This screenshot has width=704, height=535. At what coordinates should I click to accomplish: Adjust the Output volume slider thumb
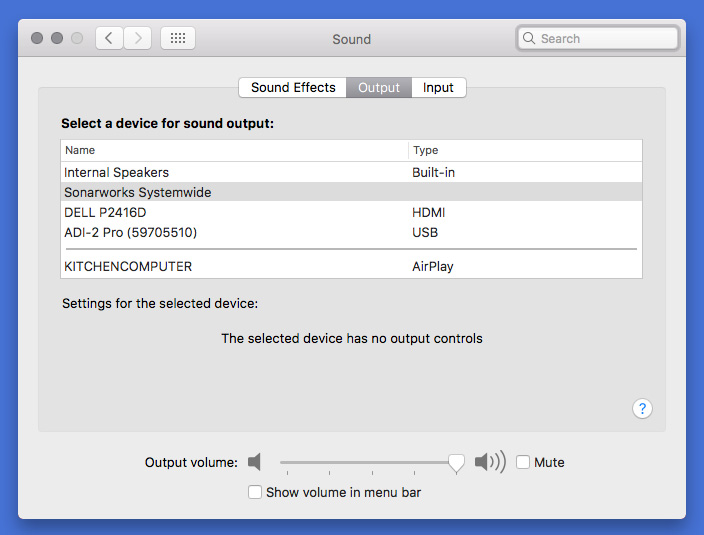coord(456,463)
